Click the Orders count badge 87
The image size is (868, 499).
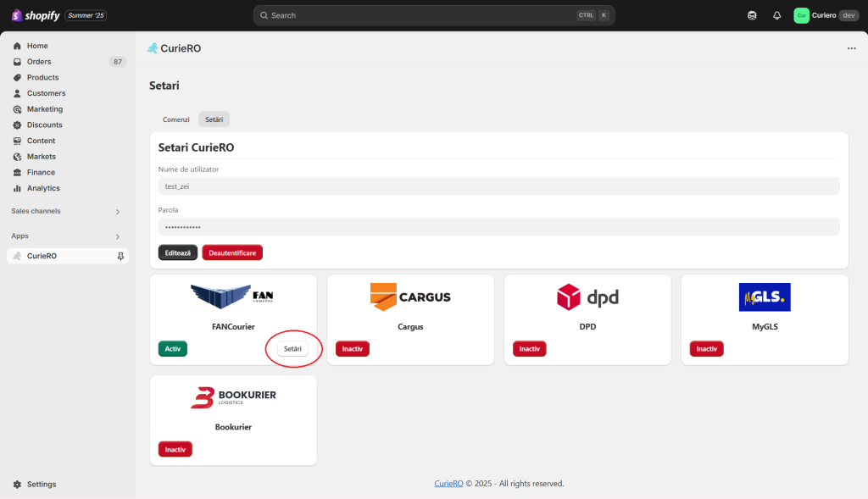tap(117, 62)
